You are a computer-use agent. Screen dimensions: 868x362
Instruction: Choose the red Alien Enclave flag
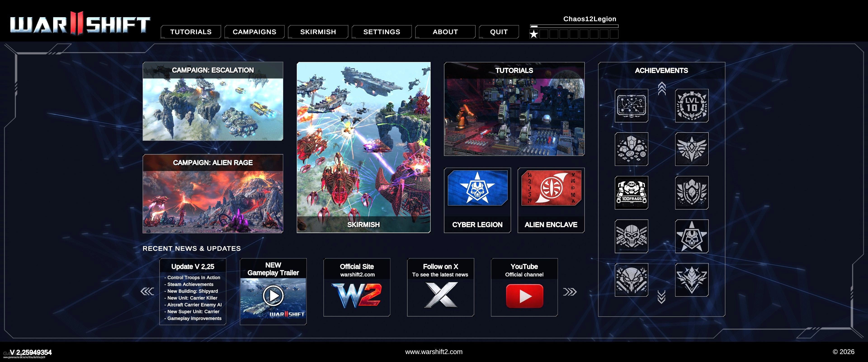click(x=551, y=188)
